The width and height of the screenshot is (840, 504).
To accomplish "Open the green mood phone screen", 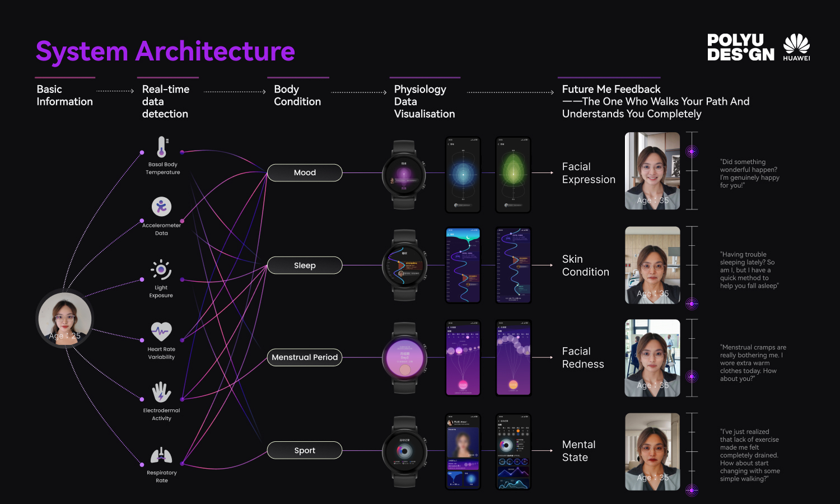I will coord(513,175).
